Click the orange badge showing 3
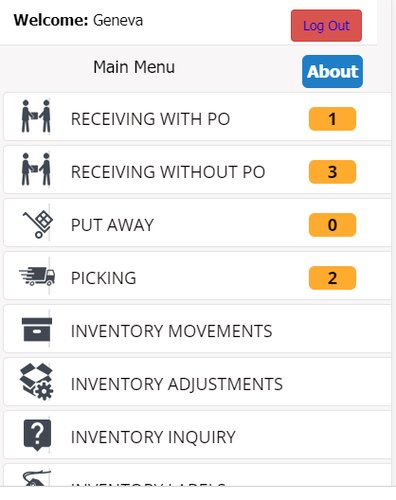396x500 pixels. click(x=332, y=172)
